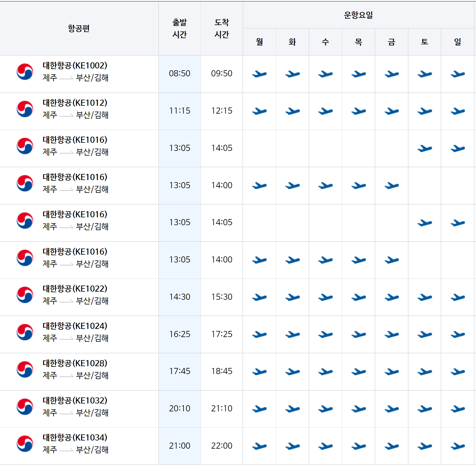The width and height of the screenshot is (476, 467).
Task: Select the 월 airplane icon for KE1002
Action: tap(259, 74)
